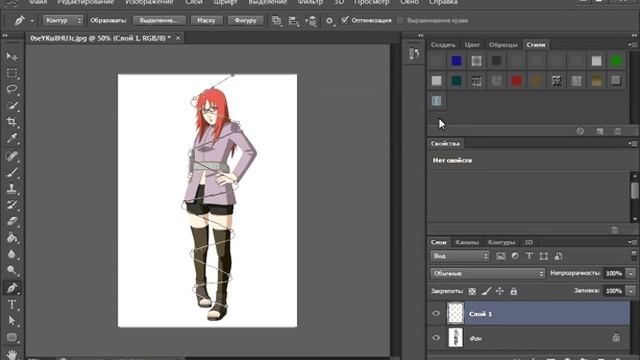The image size is (640, 360).
Task: Toggle the Оптимизация checkbox
Action: 345,20
